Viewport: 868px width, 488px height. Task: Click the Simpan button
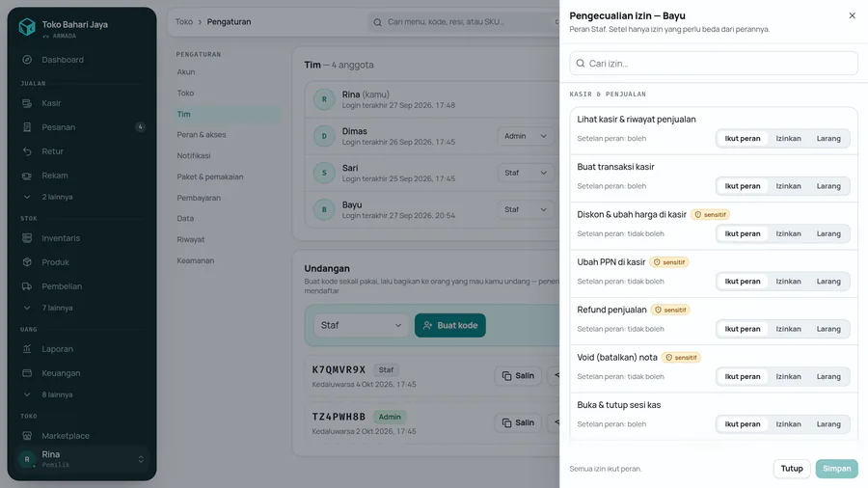(836, 469)
